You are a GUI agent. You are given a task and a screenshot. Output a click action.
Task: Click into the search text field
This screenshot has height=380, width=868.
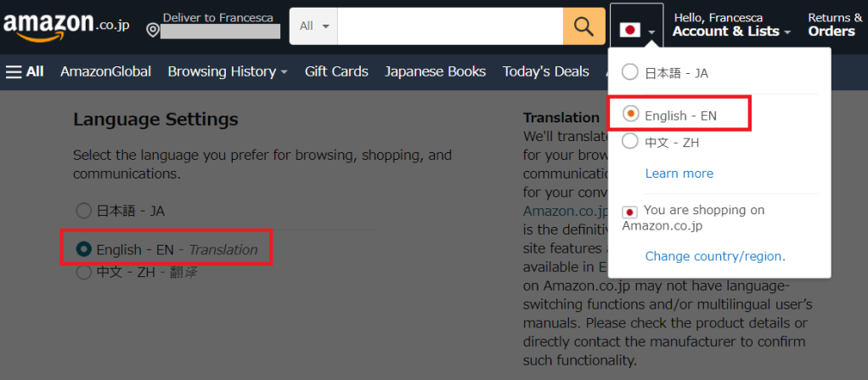pos(450,26)
